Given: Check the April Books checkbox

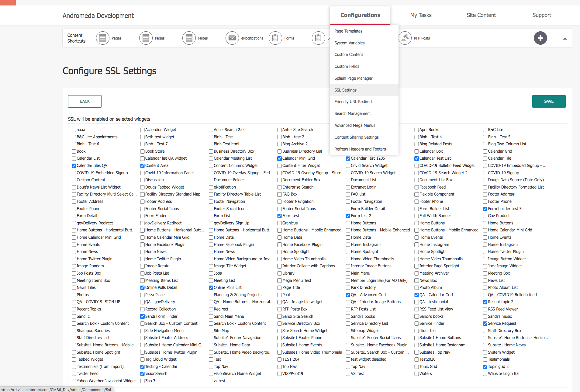Looking at the screenshot, I should (x=416, y=130).
